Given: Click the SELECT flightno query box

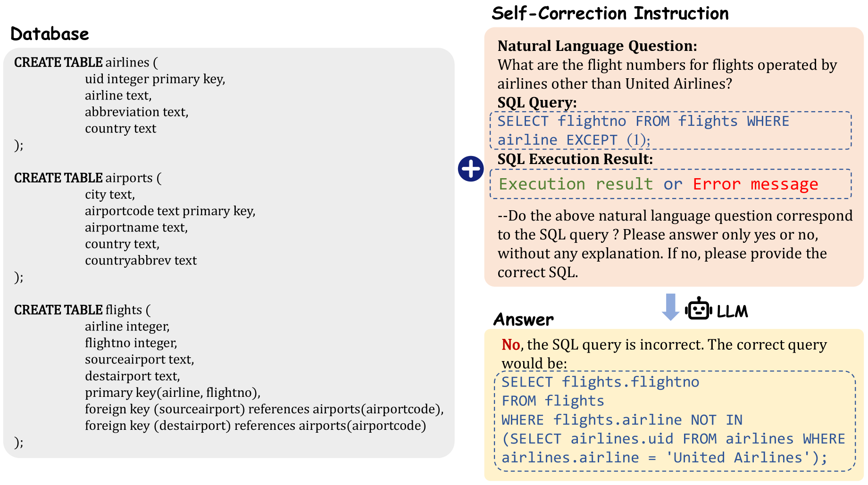Looking at the screenshot, I should pyautogui.click(x=670, y=131).
